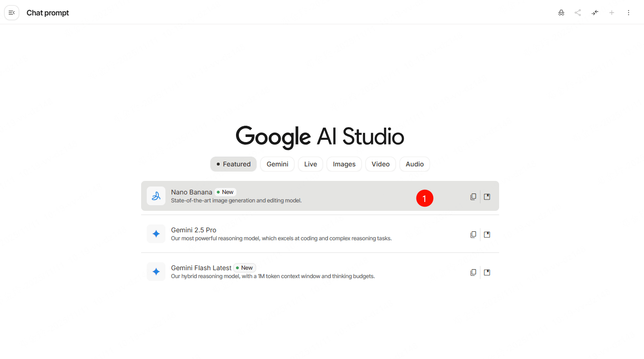Open the three-dot more options menu

(x=629, y=13)
